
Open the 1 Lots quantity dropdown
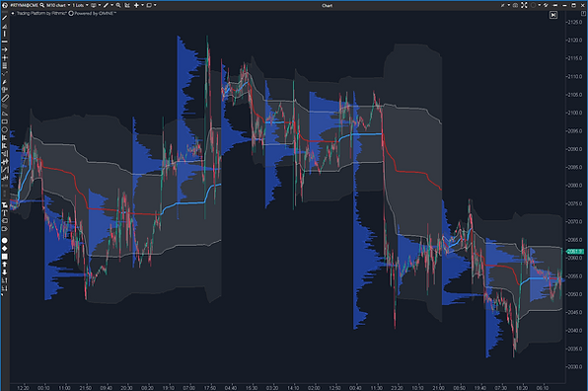80,5
